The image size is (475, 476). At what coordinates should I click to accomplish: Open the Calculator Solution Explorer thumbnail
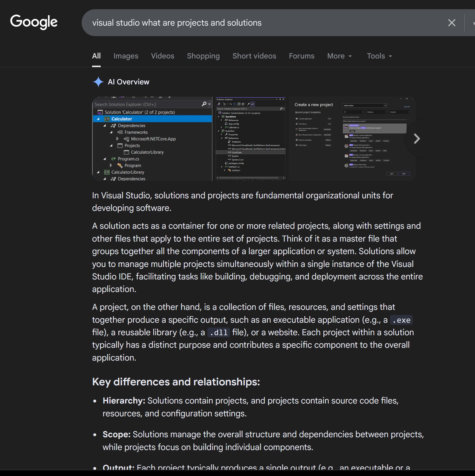click(152, 139)
